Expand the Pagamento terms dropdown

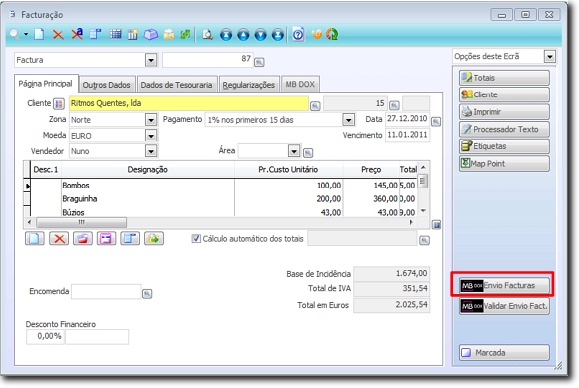pyautogui.click(x=348, y=120)
